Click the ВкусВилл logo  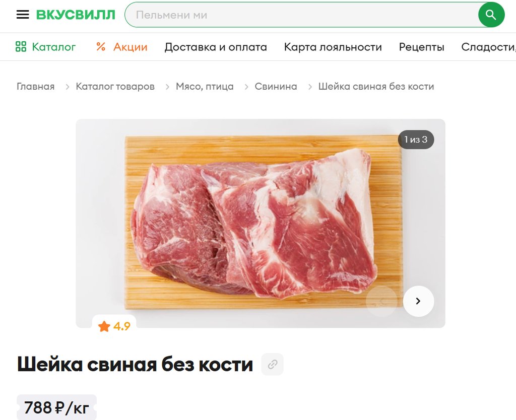76,15
